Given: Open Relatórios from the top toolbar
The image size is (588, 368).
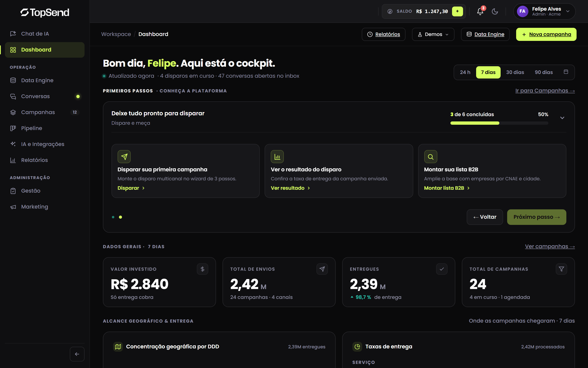Looking at the screenshot, I should [x=383, y=34].
